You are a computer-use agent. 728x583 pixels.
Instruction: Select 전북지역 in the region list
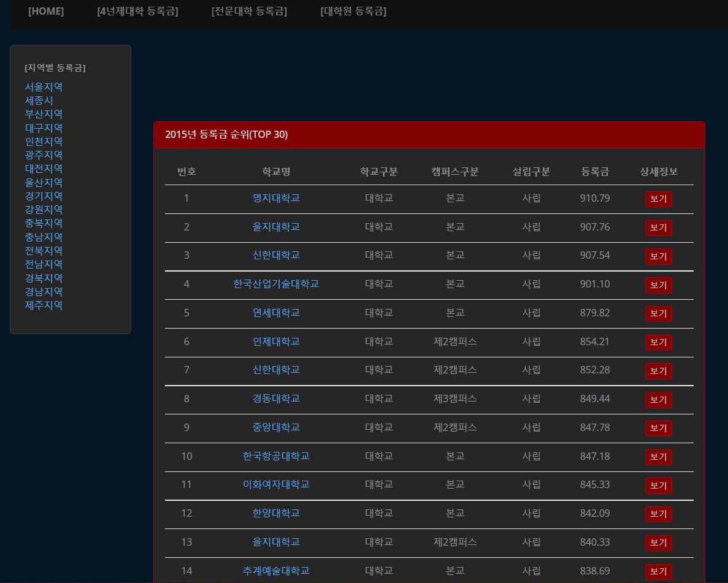(x=44, y=250)
